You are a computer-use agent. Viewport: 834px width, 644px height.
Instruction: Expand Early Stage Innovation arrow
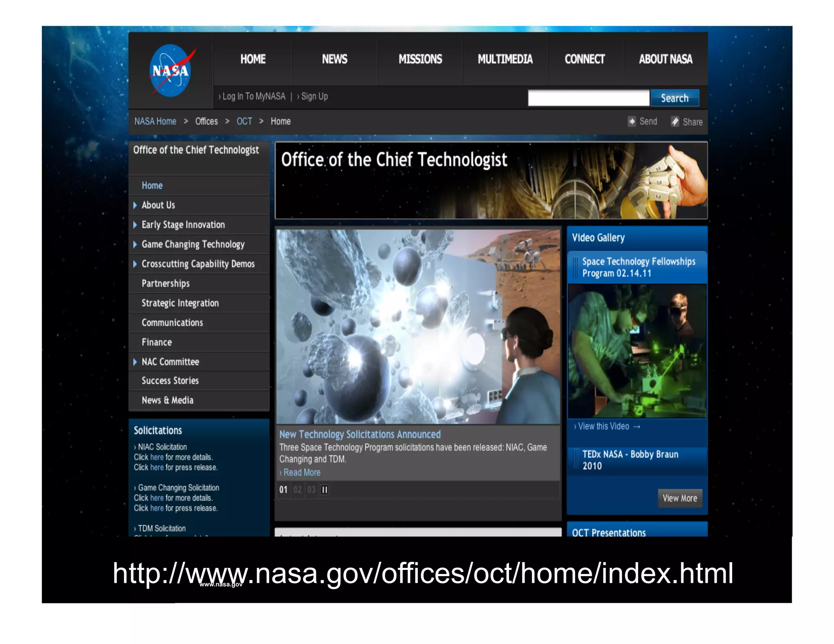(x=135, y=225)
